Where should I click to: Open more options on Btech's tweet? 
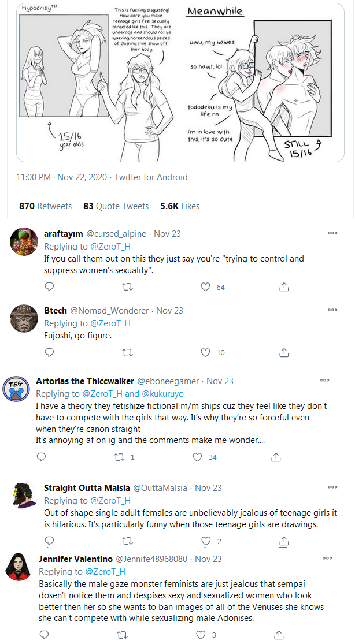click(332, 310)
